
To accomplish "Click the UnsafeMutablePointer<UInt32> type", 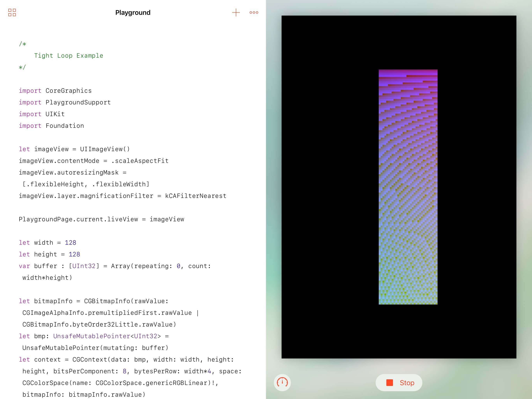I will [x=107, y=336].
